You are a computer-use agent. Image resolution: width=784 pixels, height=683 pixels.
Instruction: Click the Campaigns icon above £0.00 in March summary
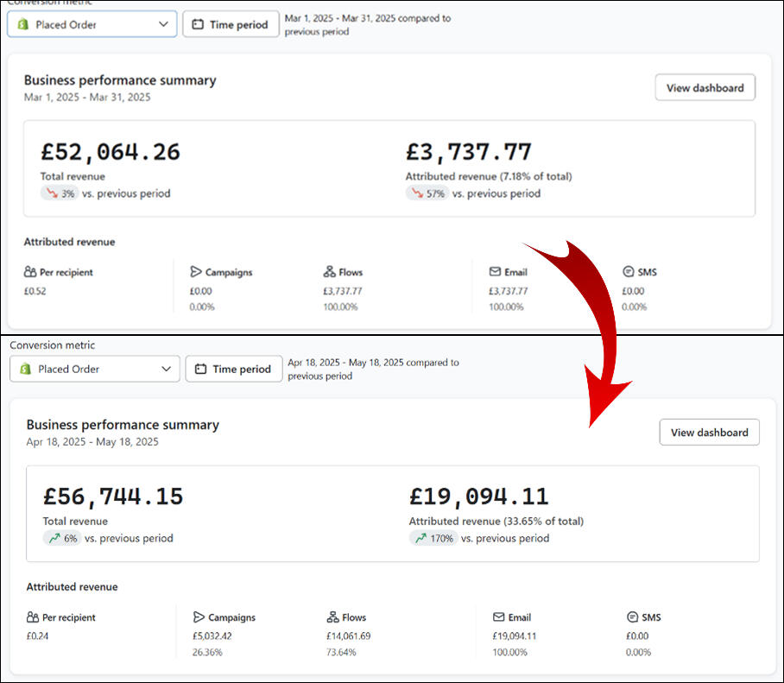(x=195, y=272)
